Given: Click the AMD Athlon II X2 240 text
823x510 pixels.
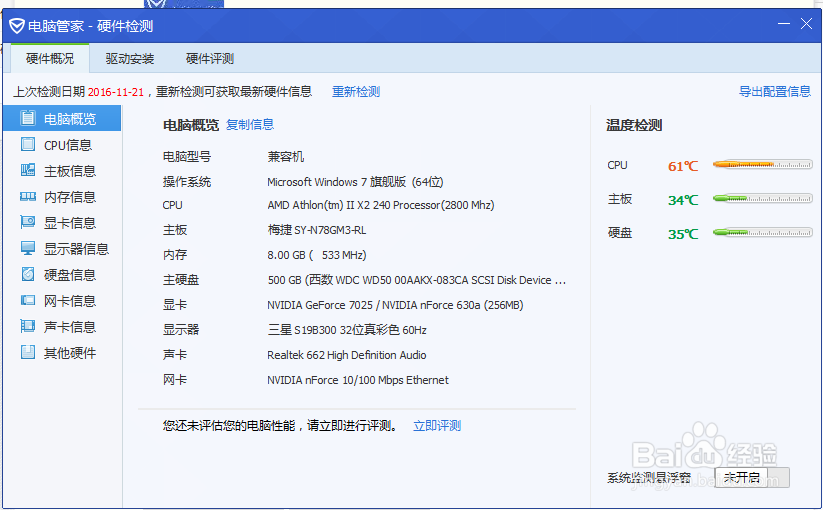Looking at the screenshot, I should click(381, 205).
